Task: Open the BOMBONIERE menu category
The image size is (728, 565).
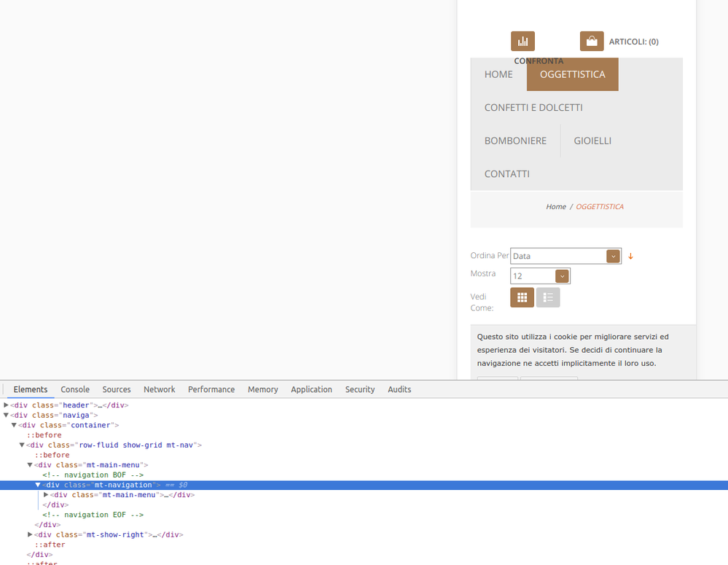Action: pos(515,141)
